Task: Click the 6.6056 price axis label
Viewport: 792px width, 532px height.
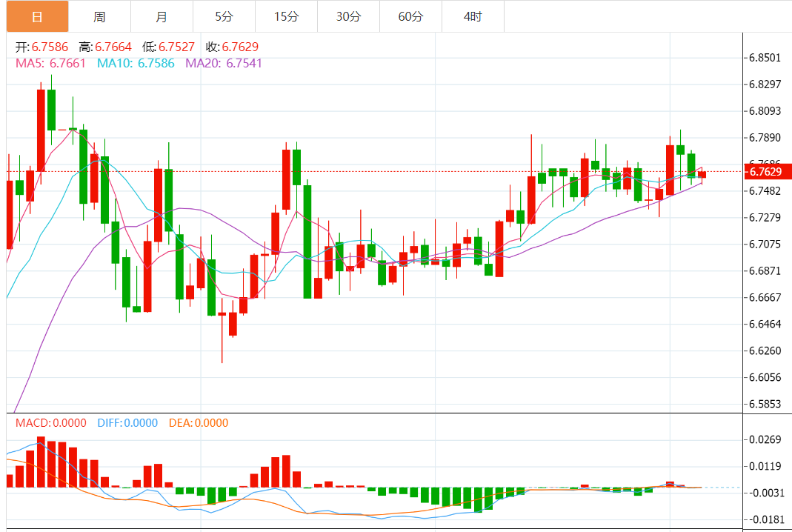Action: point(765,377)
